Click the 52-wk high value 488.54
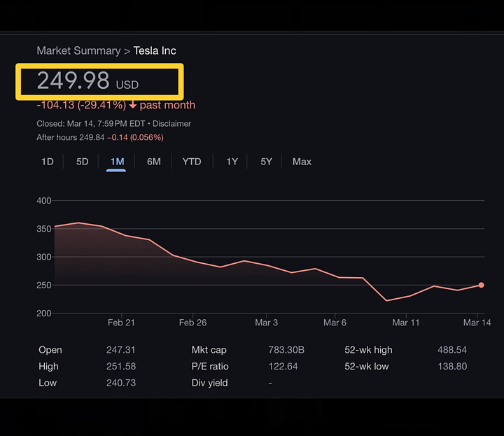This screenshot has width=504, height=436. click(x=452, y=350)
